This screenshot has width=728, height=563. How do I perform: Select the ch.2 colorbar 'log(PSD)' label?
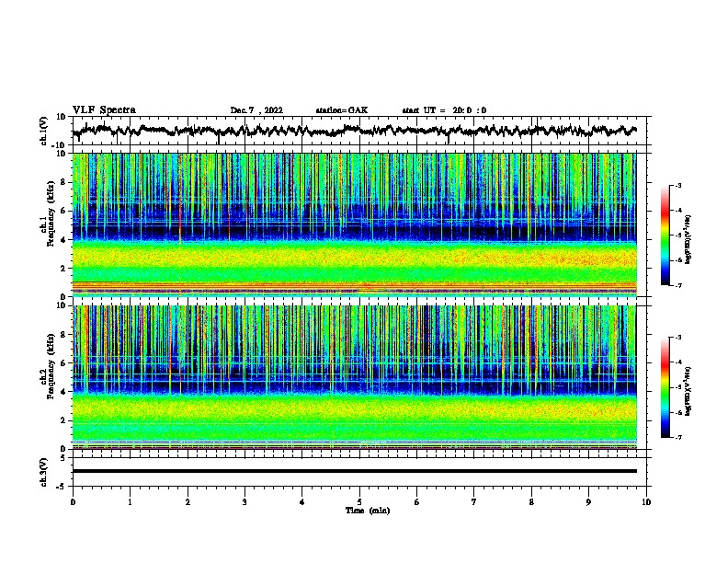pos(688,391)
